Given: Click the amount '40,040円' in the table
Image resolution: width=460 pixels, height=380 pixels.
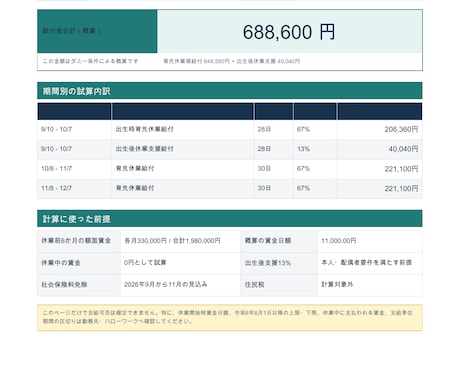Looking at the screenshot, I should [403, 149].
